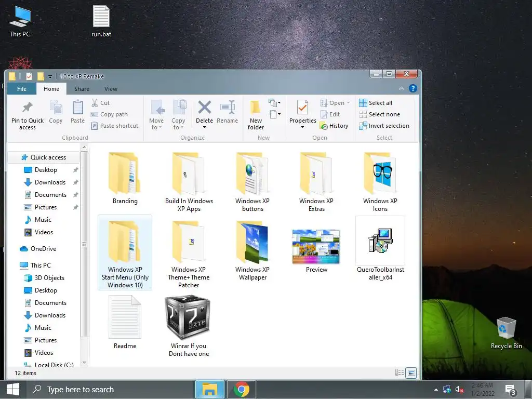Click the taskbar search box
The height and width of the screenshot is (399, 532).
coord(110,390)
